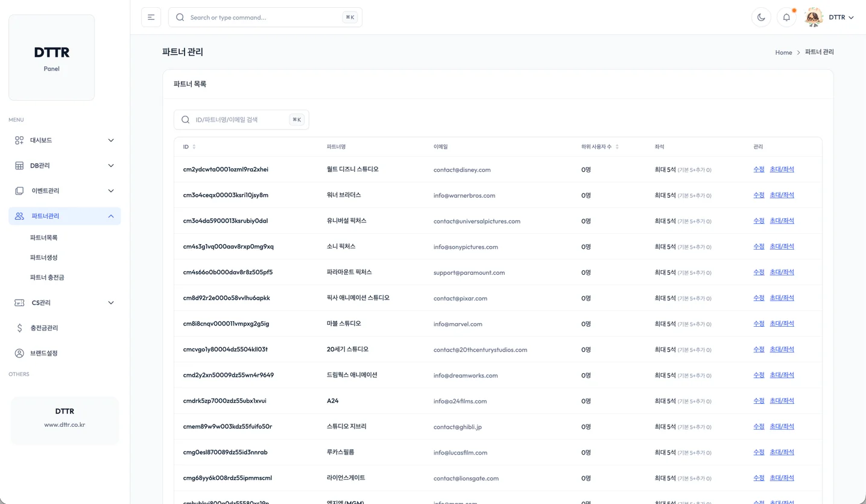Viewport: 866px width, 504px height.
Task: Click the CS관리 ticket icon
Action: [x=19, y=303]
